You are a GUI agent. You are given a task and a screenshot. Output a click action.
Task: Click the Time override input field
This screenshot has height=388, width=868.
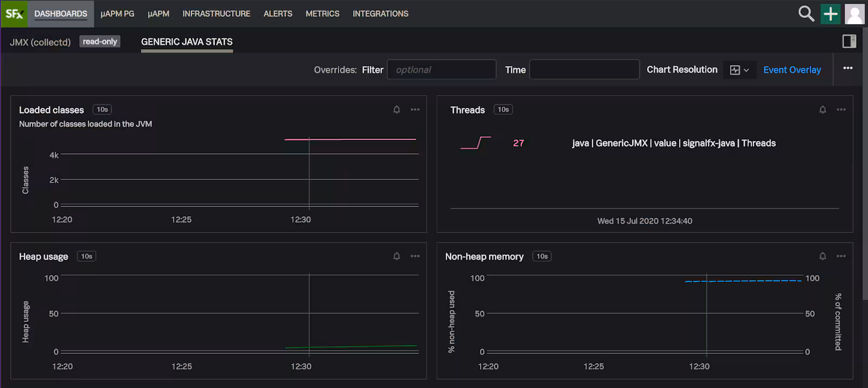(584, 70)
